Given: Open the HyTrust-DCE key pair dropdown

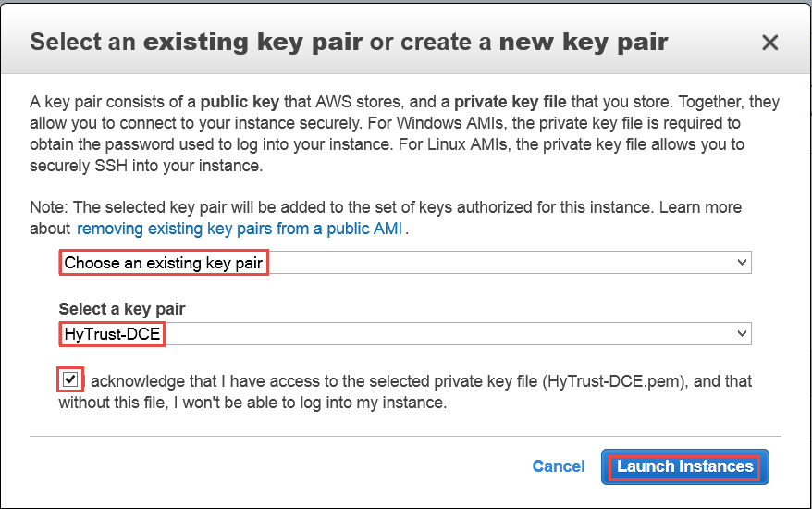Looking at the screenshot, I should pos(404,333).
